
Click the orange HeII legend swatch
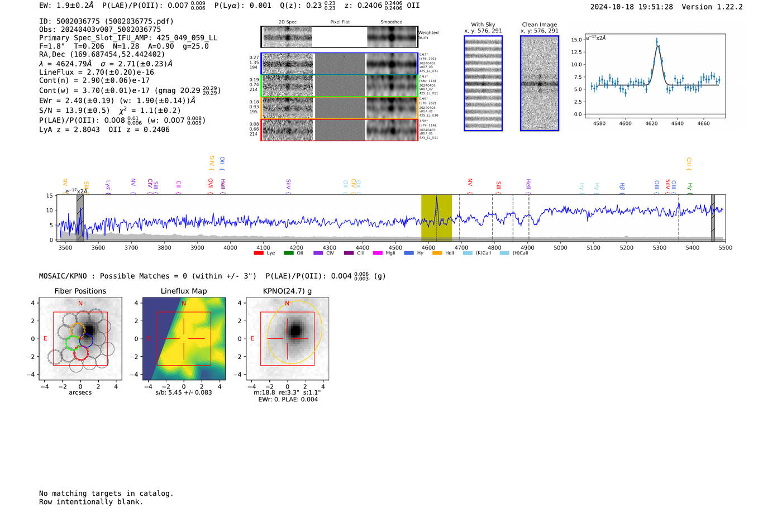coord(437,253)
